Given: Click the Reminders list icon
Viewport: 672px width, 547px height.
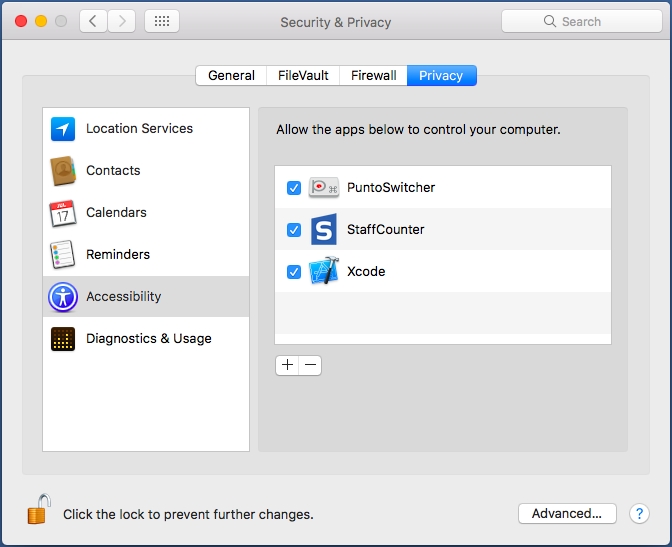Looking at the screenshot, I should [x=63, y=255].
